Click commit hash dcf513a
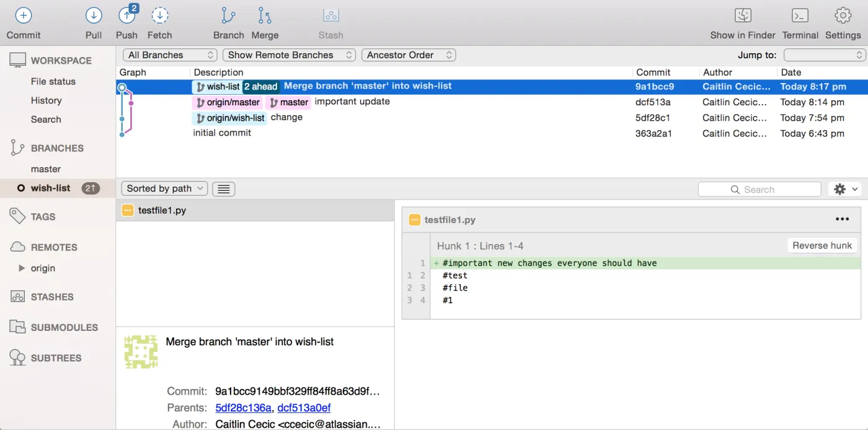The image size is (868, 430). click(x=653, y=102)
